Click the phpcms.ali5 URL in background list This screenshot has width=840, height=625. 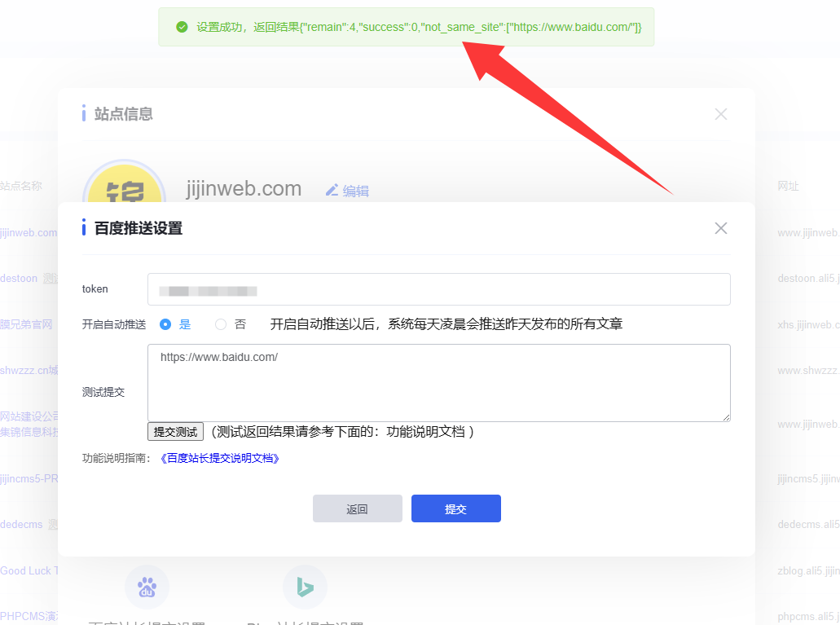809,616
